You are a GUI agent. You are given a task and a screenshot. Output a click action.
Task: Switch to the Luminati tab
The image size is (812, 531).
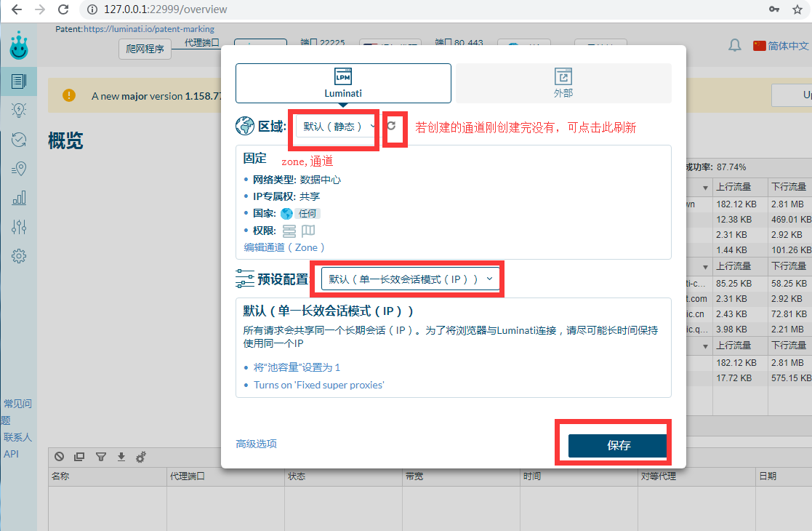(343, 83)
